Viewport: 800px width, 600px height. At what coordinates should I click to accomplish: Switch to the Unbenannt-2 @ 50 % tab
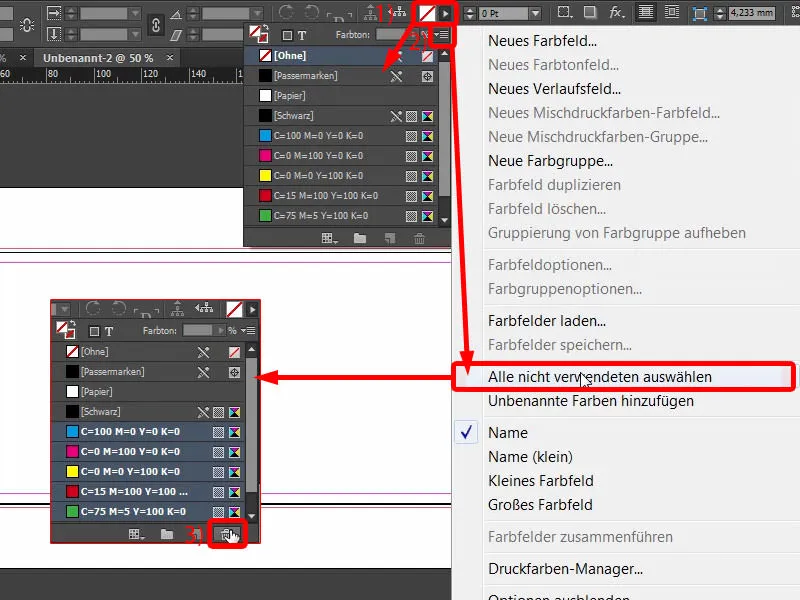click(x=98, y=58)
